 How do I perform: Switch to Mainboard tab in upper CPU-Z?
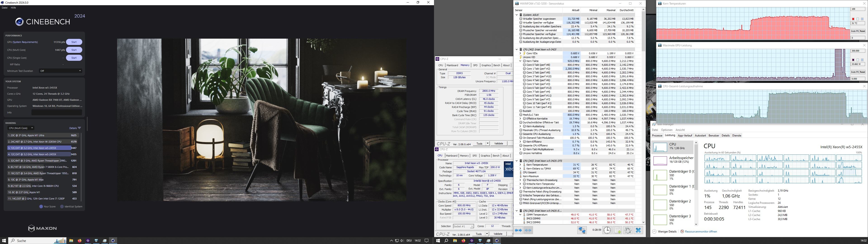452,65
